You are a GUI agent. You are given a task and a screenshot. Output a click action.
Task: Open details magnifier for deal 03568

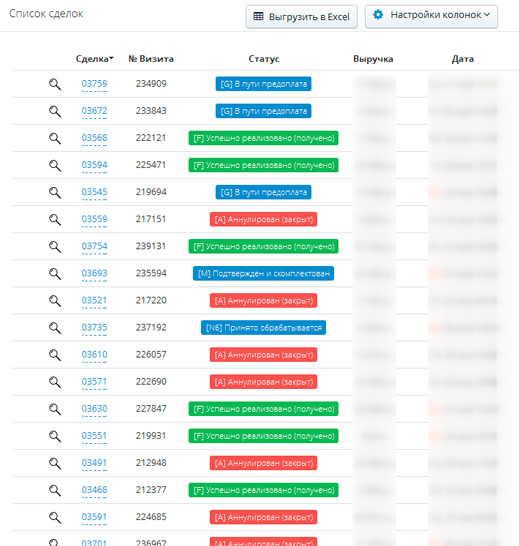pyautogui.click(x=55, y=138)
